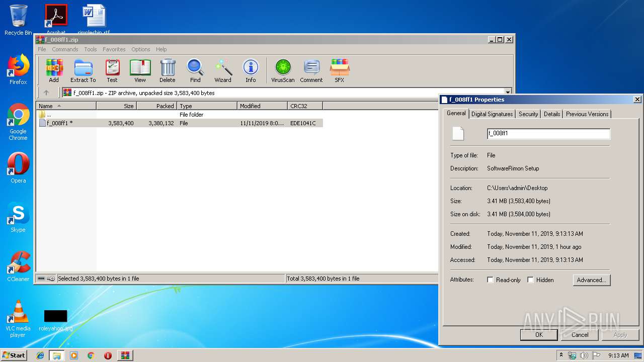Open Skype desktop shortcut

pyautogui.click(x=18, y=217)
